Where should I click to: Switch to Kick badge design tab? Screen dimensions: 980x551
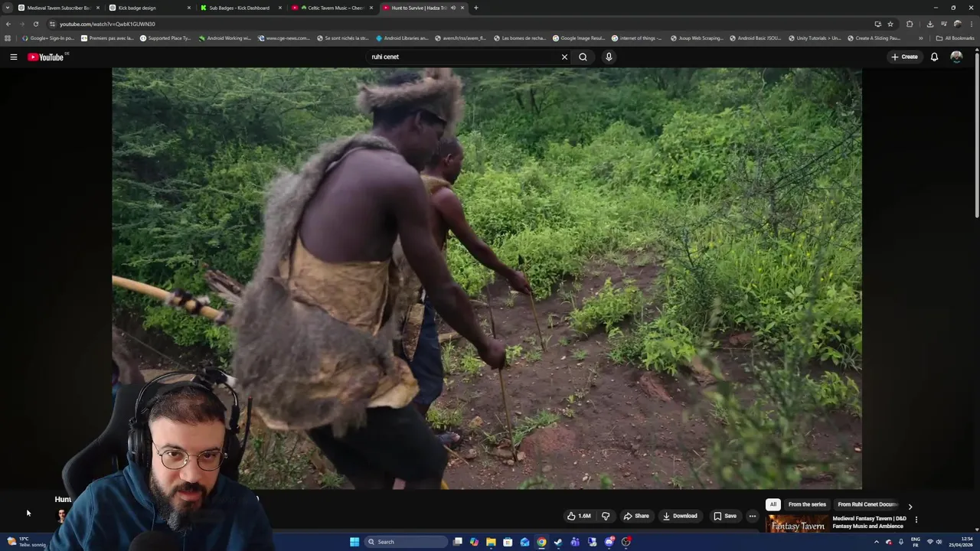(x=149, y=8)
